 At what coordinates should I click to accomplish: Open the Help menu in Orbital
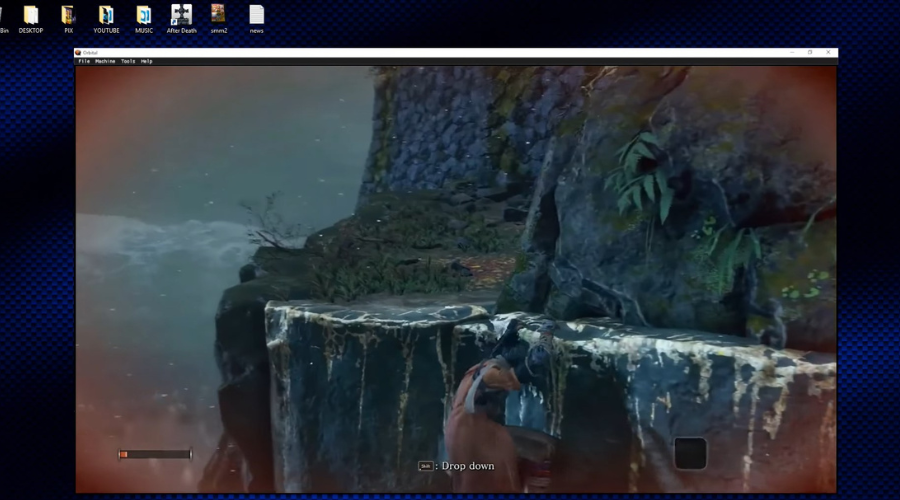coord(146,61)
